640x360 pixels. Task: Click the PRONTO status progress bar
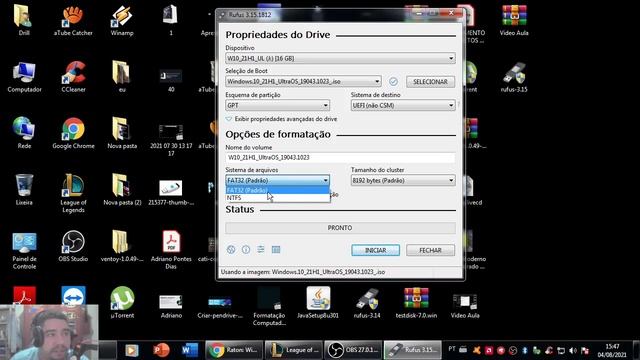coord(340,228)
